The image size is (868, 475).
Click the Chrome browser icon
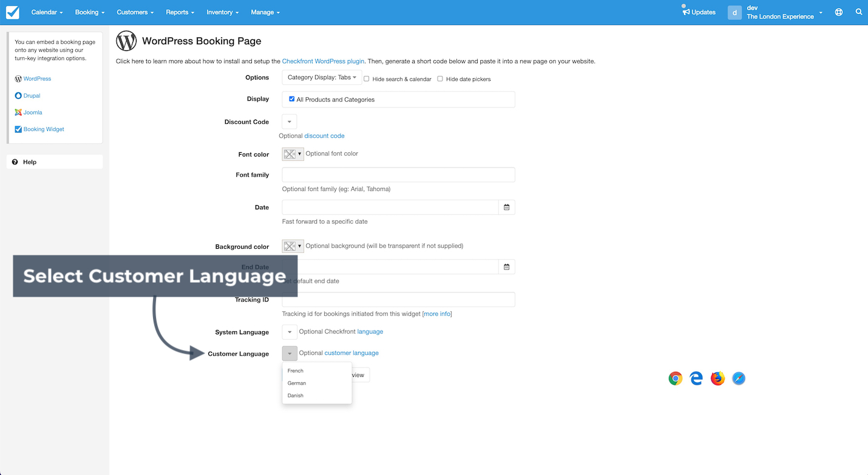(676, 379)
